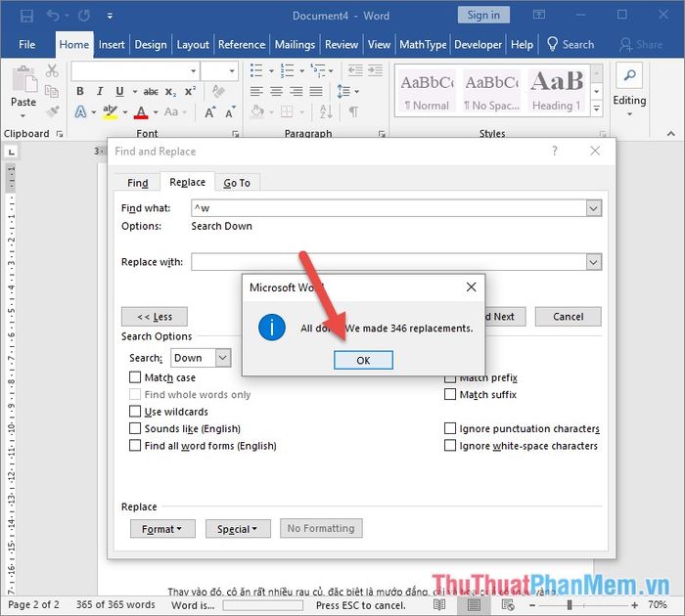
Task: Switch to the Go To tab
Action: pos(237,183)
